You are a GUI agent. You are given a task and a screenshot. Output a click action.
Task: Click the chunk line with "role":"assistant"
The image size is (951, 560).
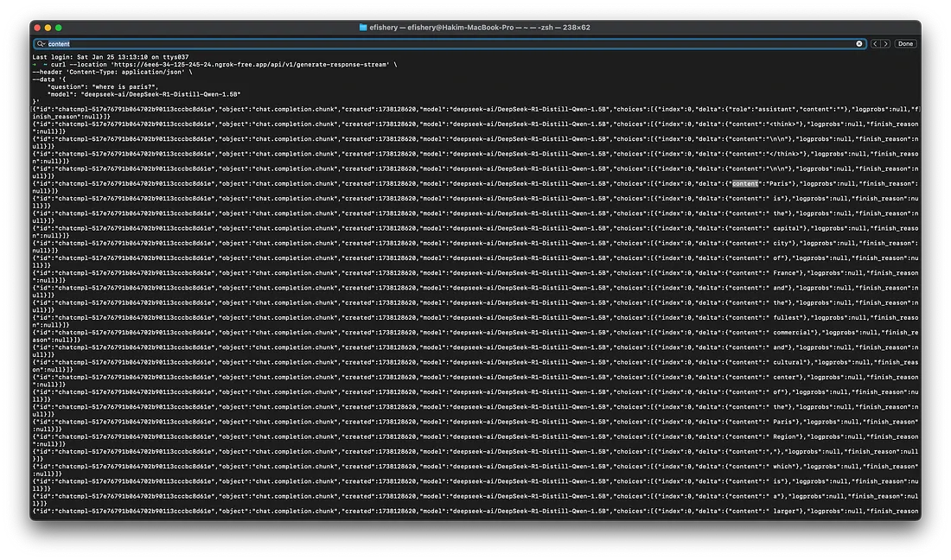(475, 112)
